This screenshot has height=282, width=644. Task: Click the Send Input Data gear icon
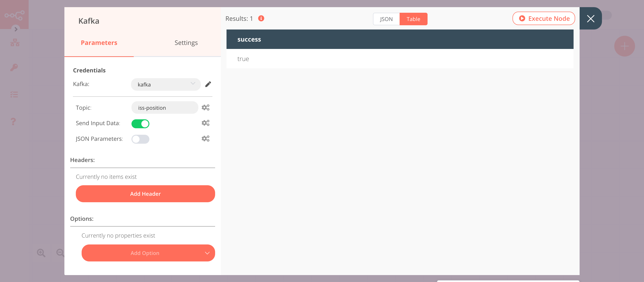coord(206,123)
